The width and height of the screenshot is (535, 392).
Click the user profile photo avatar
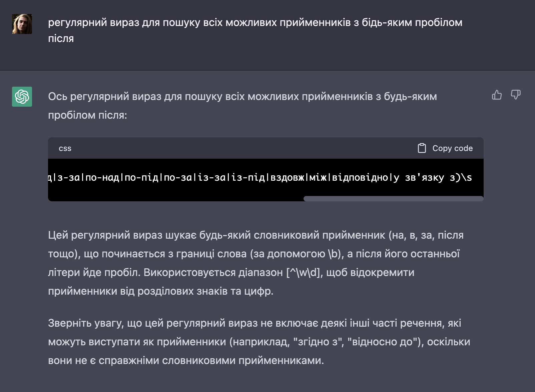tap(22, 24)
